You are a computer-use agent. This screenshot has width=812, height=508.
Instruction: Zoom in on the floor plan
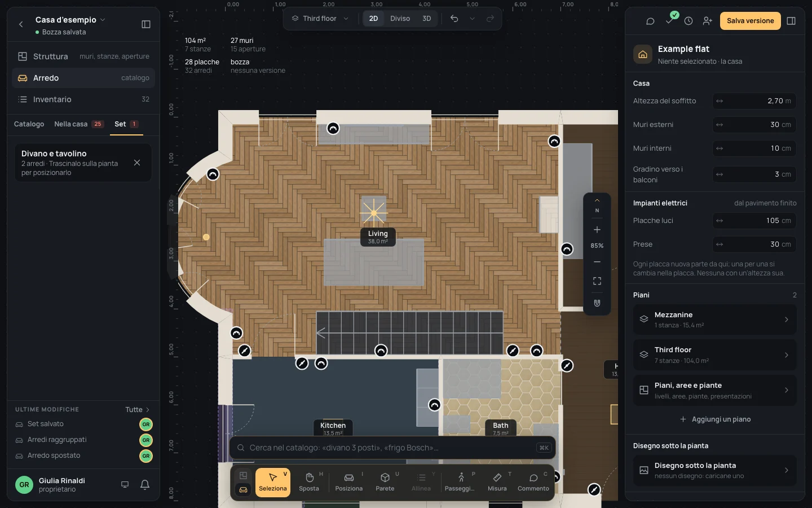(597, 230)
